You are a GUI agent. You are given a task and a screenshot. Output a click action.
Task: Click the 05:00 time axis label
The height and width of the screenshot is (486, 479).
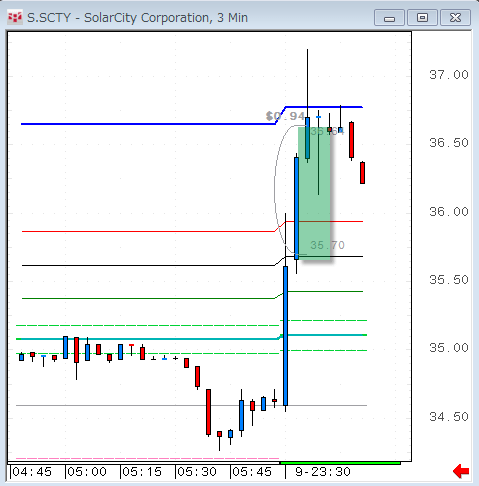[x=87, y=472]
